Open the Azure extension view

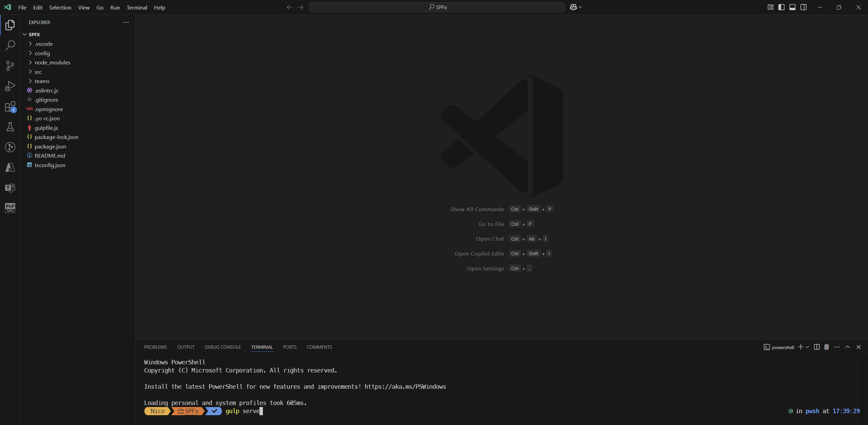tap(10, 167)
